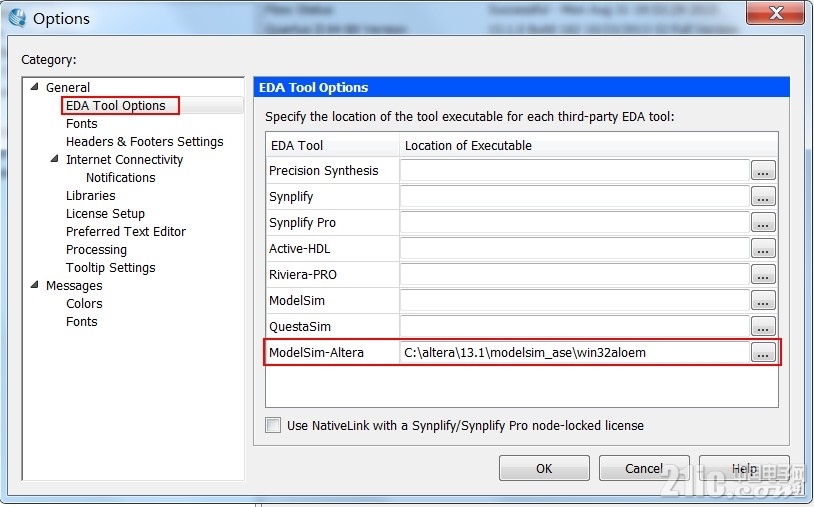The image size is (814, 507).
Task: Close the Options dialog window
Action: click(x=776, y=12)
